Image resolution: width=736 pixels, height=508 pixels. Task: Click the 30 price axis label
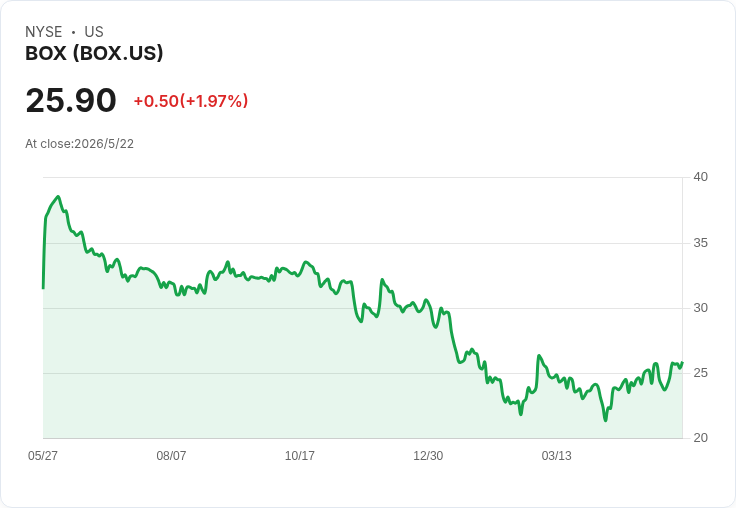coord(700,308)
